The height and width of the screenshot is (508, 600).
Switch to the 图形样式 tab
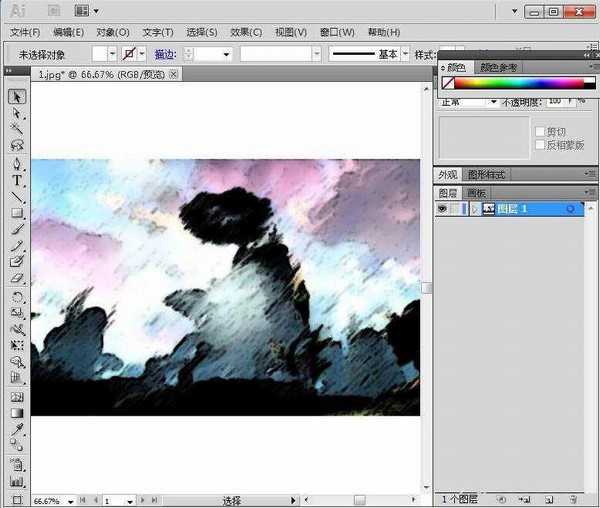coord(487,175)
